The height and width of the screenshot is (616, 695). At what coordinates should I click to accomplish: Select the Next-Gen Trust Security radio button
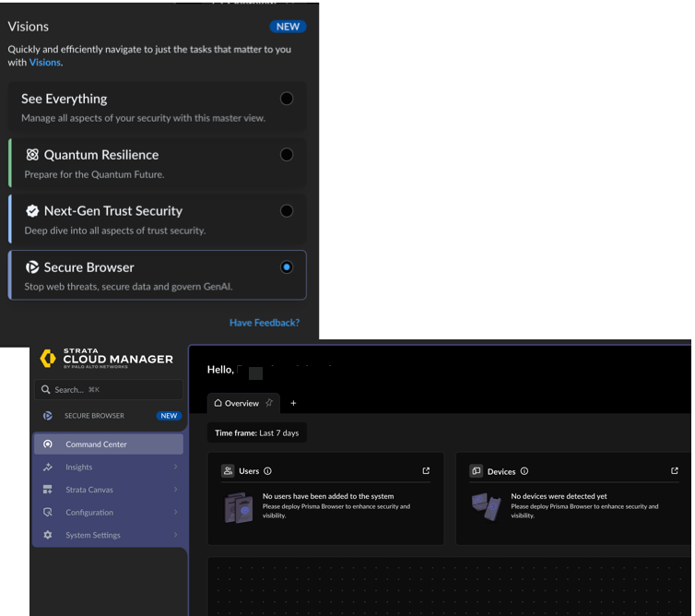pyautogui.click(x=287, y=211)
